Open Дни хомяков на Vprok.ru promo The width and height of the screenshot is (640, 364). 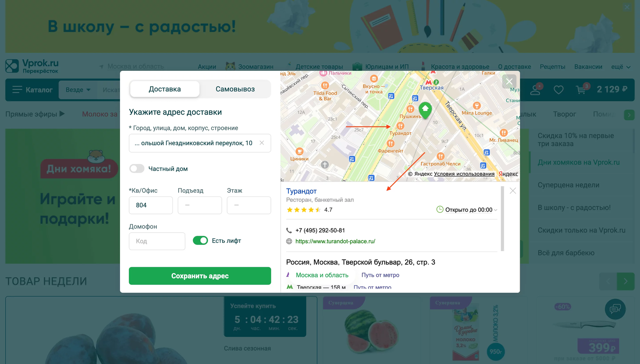coord(579,163)
